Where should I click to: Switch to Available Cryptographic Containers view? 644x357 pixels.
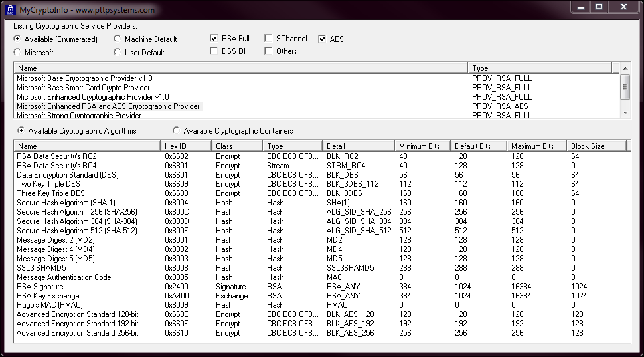(177, 131)
